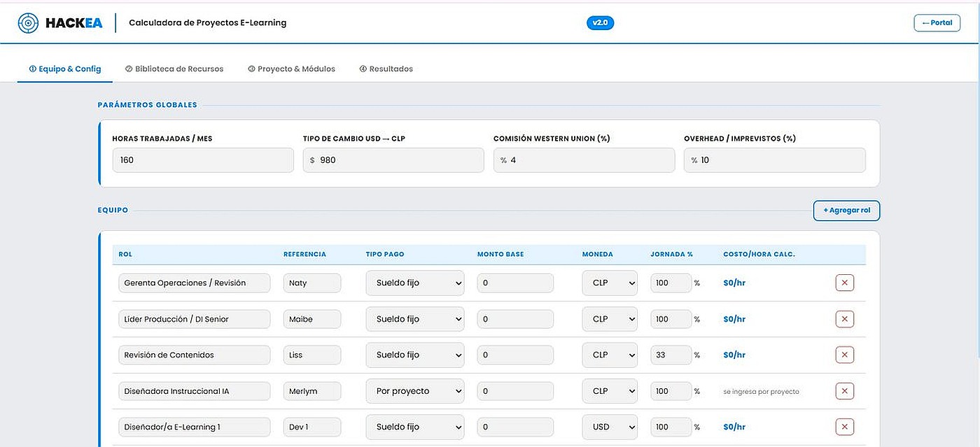Click the HACKEA target logo icon

coord(28,23)
